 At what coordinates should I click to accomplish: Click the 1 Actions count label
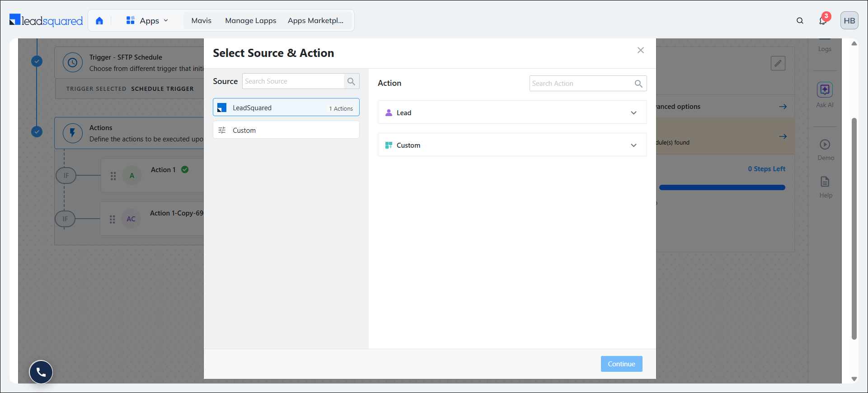tap(341, 108)
